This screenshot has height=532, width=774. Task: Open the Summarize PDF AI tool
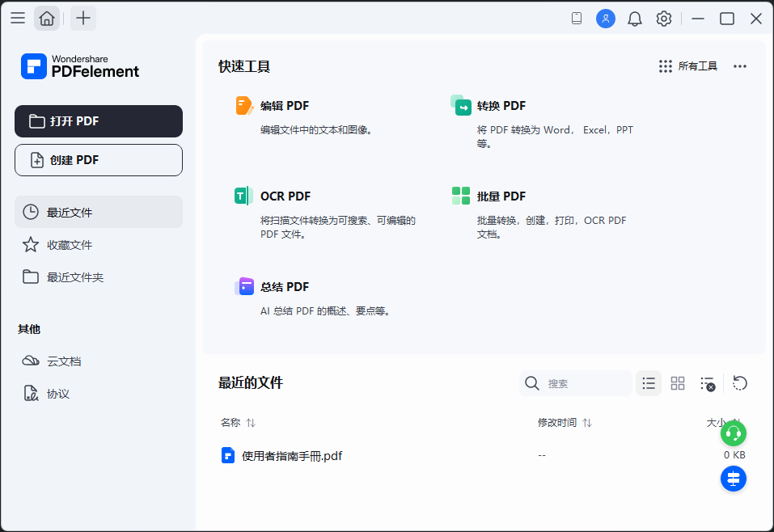tap(284, 287)
